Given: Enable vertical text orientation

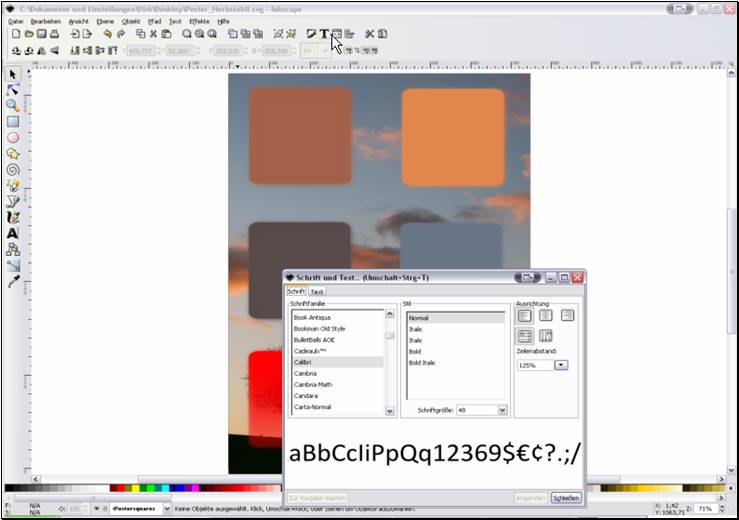Looking at the screenshot, I should pos(546,336).
